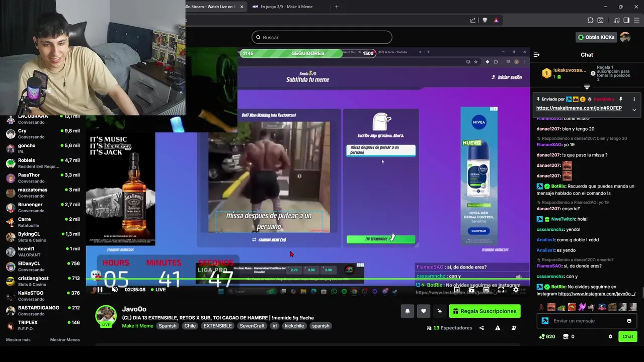Open a new browser tab
644x362 pixels.
point(337,7)
